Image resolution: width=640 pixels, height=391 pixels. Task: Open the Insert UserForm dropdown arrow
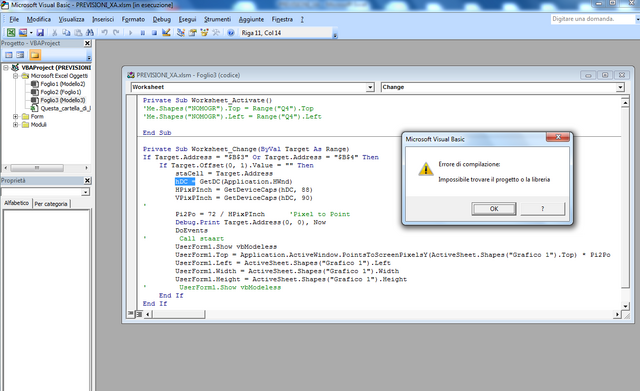31,33
